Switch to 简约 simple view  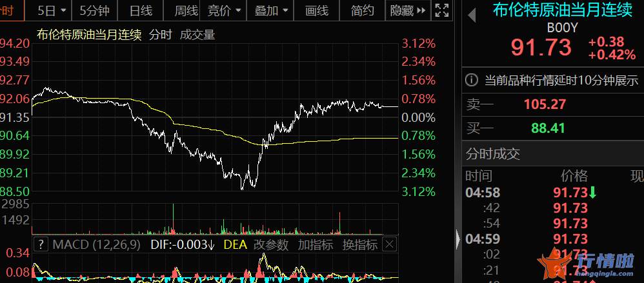(362, 10)
